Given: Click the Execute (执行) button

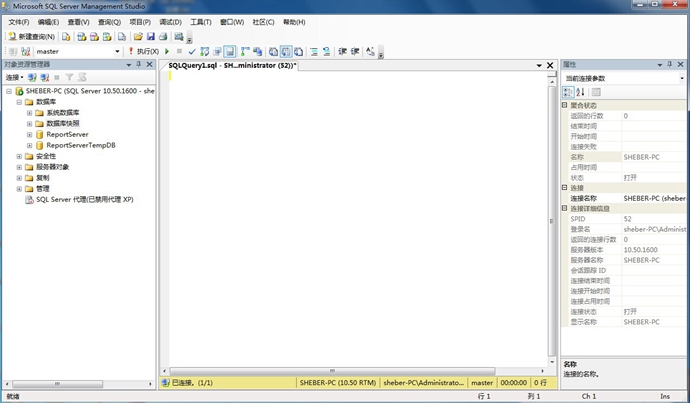Looking at the screenshot, I should pos(143,51).
